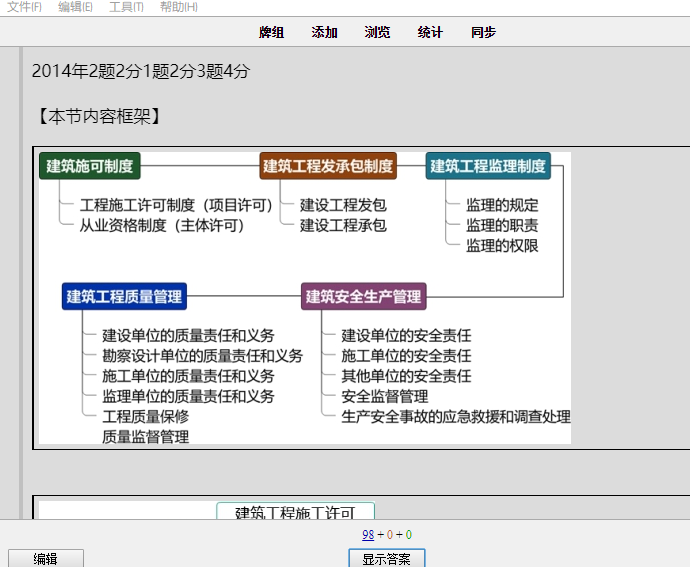Screen dimensions: 690x567
Task: Click 监理单位的质量责任和义务
Action: pyautogui.click(x=188, y=396)
